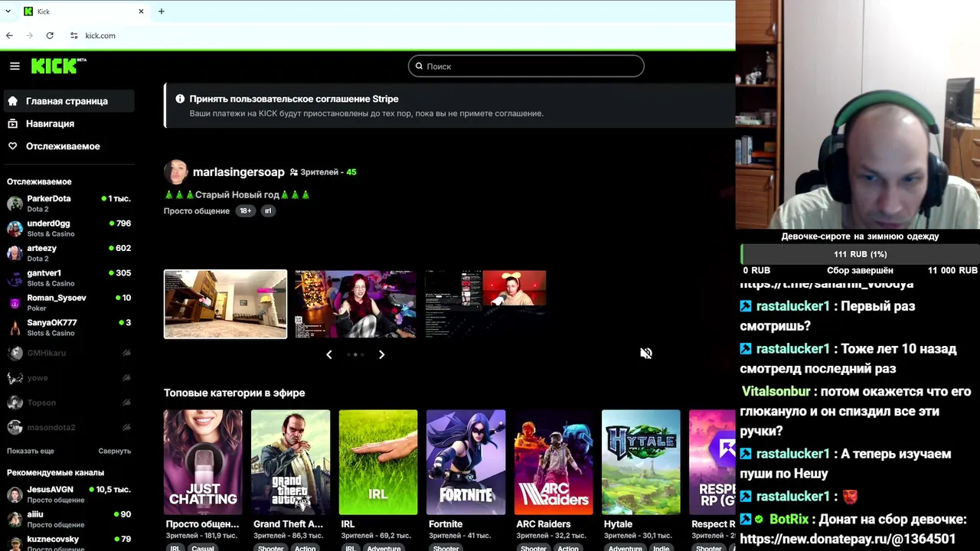The height and width of the screenshot is (551, 980).
Task: Open site information icon by kick.com
Action: click(x=73, y=35)
